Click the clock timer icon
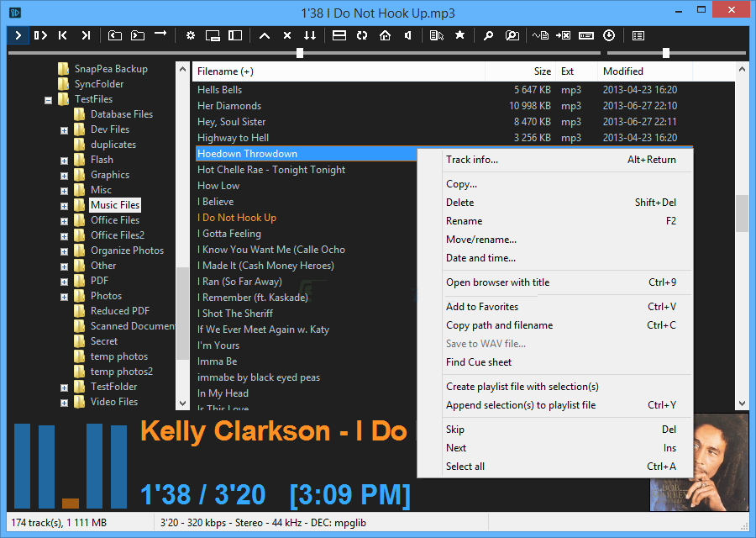 [x=609, y=35]
